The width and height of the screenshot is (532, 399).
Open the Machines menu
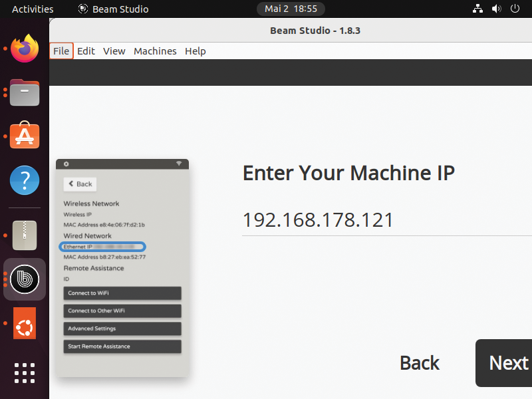coord(155,51)
